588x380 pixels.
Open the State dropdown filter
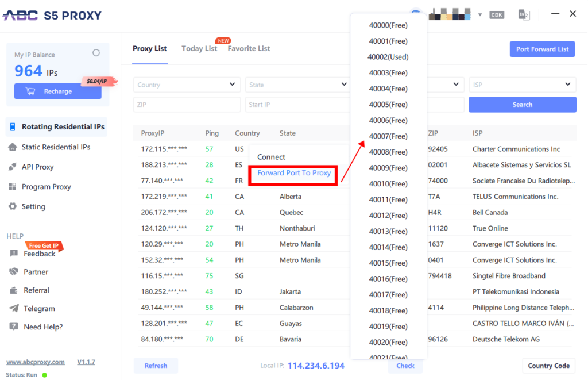[x=297, y=85]
